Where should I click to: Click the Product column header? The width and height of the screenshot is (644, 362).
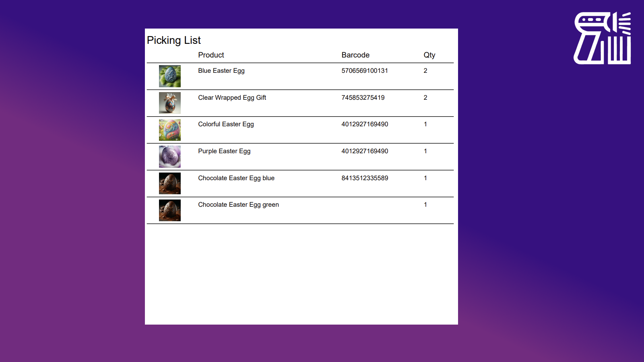[211, 55]
